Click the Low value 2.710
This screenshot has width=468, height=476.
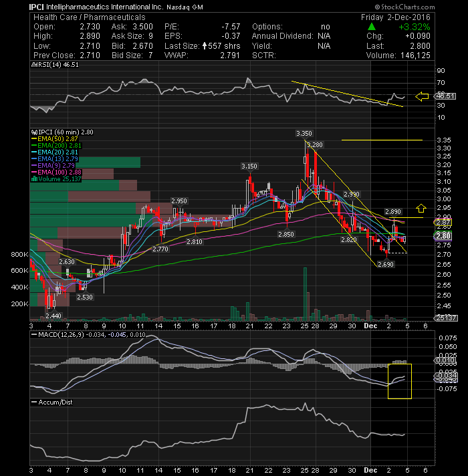(90, 46)
